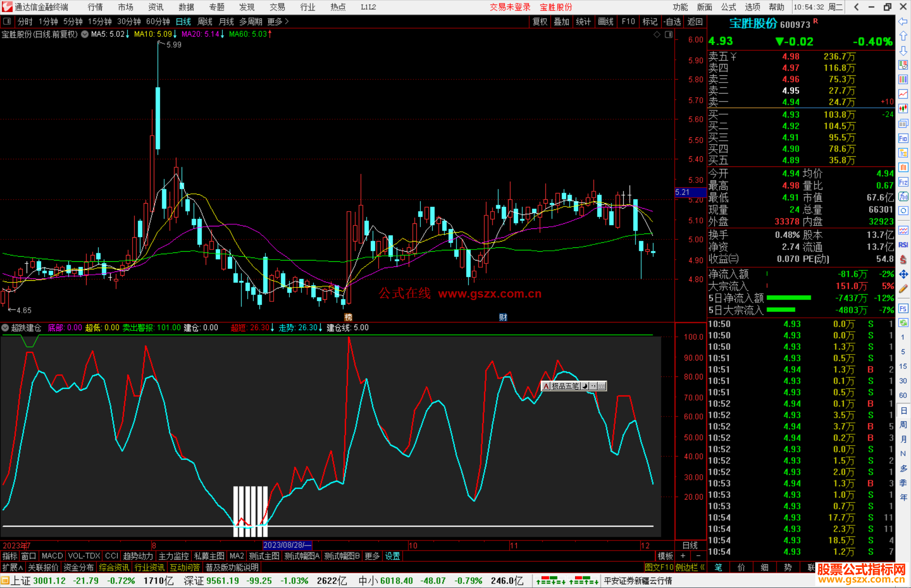Toggle the left panel layout icon
Screen dimensions: 911x588
[x=7, y=21]
